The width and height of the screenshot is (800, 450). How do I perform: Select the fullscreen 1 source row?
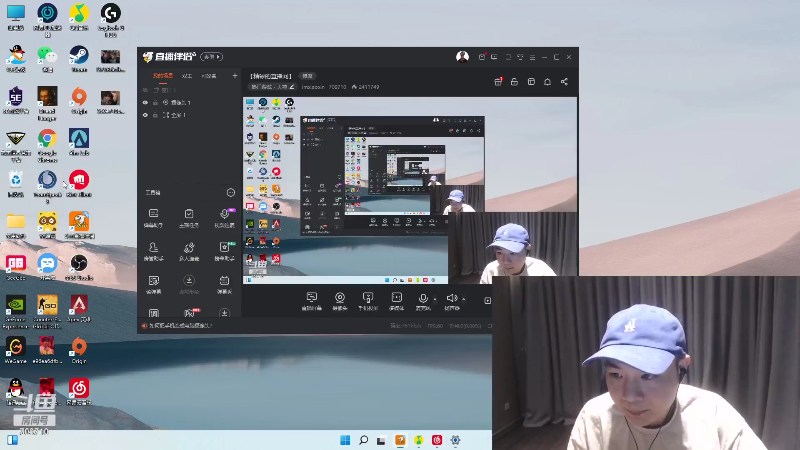[190, 115]
